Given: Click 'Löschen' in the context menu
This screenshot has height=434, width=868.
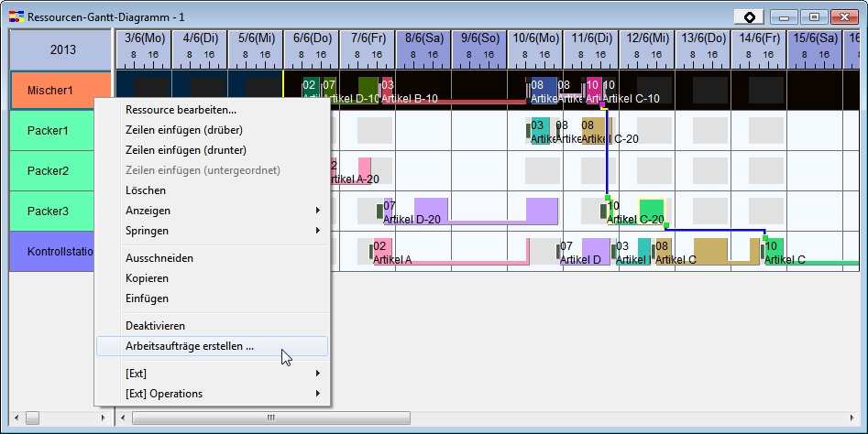Looking at the screenshot, I should [x=146, y=190].
